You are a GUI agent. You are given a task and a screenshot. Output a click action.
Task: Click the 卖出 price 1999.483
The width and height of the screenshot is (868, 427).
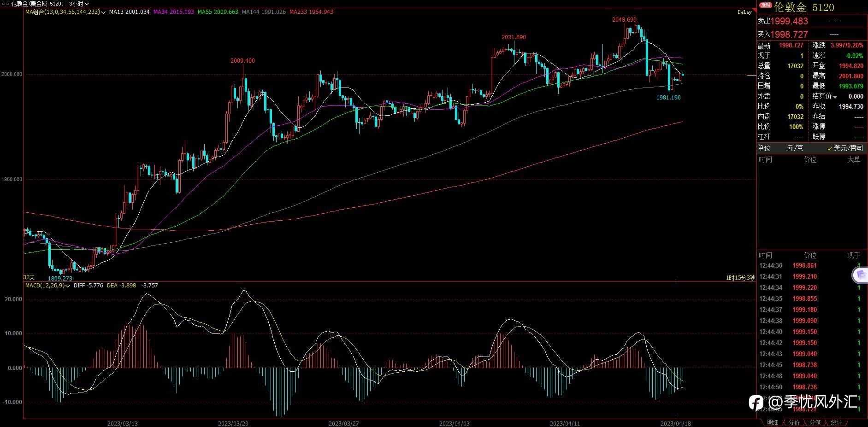point(789,21)
